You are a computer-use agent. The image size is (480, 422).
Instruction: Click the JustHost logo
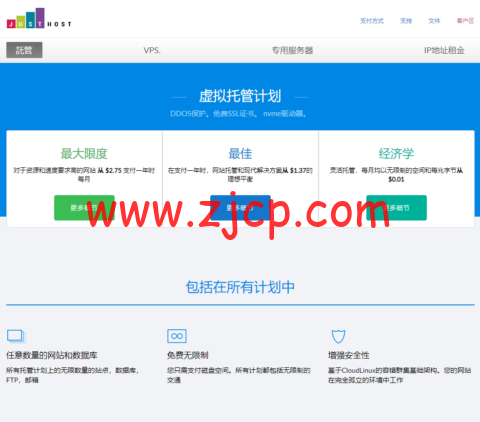click(39, 18)
